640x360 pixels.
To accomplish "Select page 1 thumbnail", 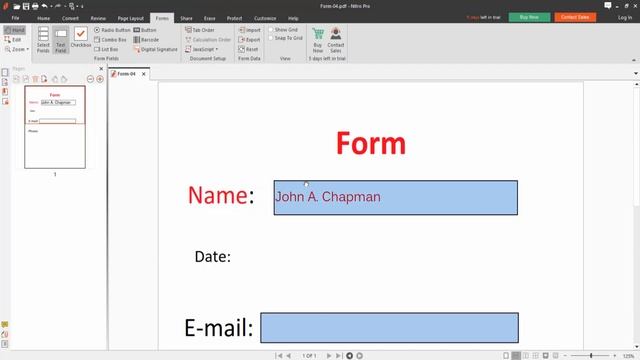I will [x=55, y=127].
